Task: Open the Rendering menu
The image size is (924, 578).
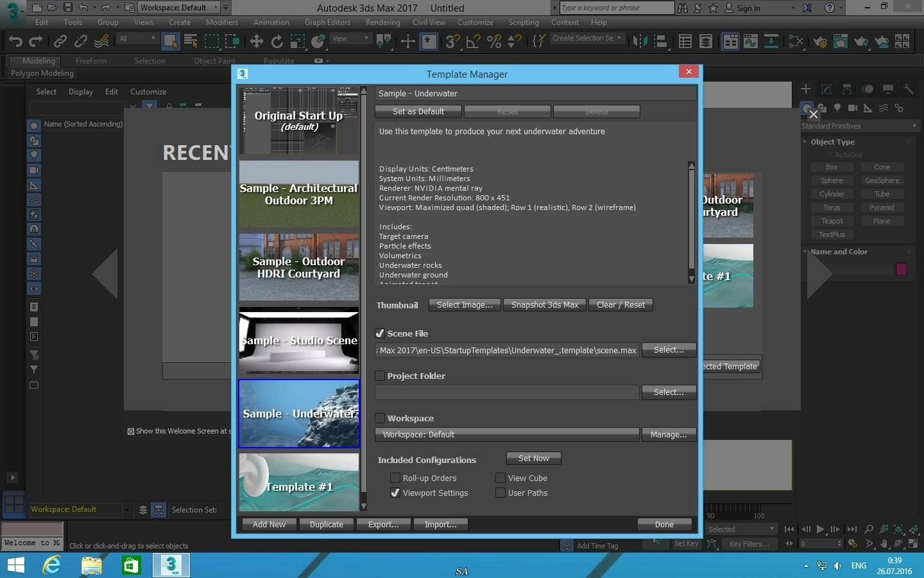Action: coord(382,22)
